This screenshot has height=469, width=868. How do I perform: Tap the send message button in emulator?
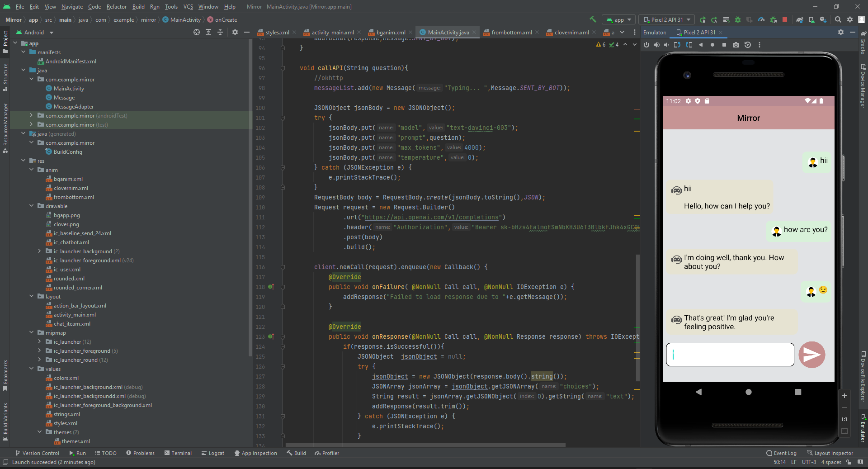coord(811,355)
